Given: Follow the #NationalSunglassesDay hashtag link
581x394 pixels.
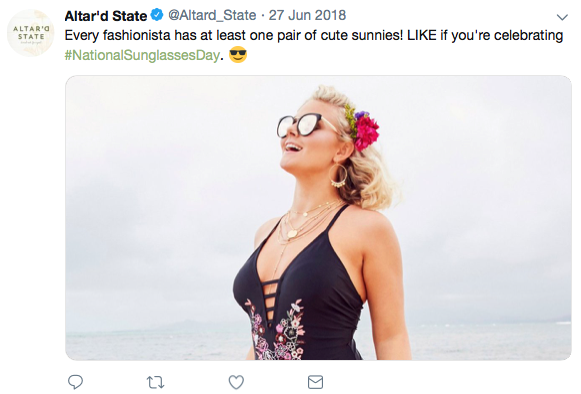Looking at the screenshot, I should point(142,55).
